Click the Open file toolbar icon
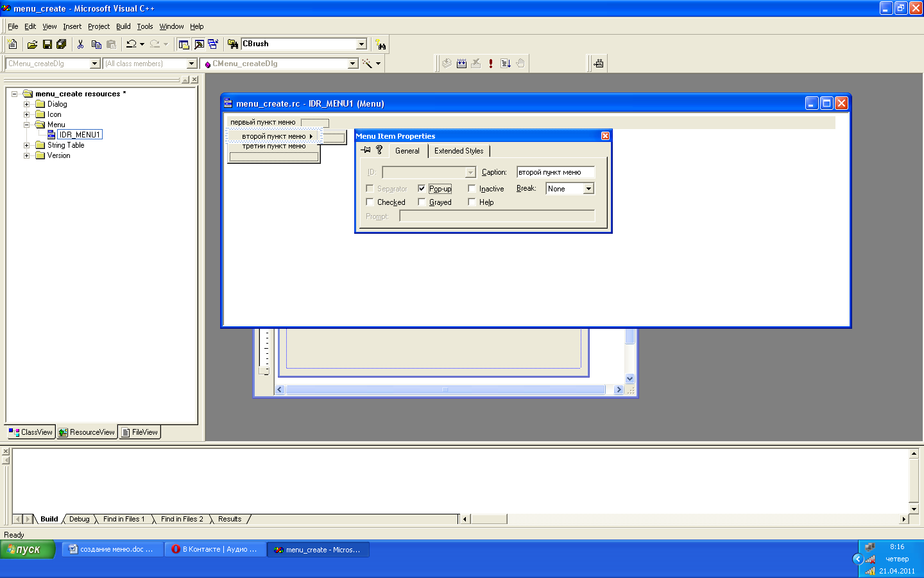The image size is (924, 578). tap(32, 44)
